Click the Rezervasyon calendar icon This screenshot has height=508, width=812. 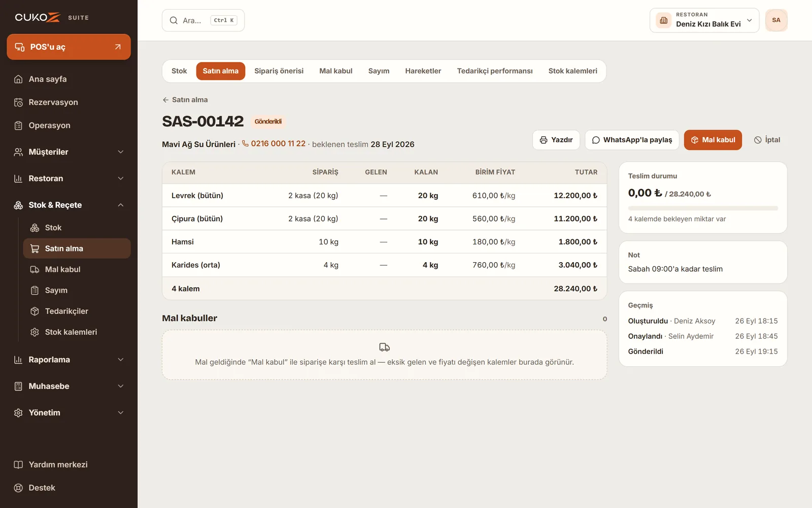pos(18,103)
